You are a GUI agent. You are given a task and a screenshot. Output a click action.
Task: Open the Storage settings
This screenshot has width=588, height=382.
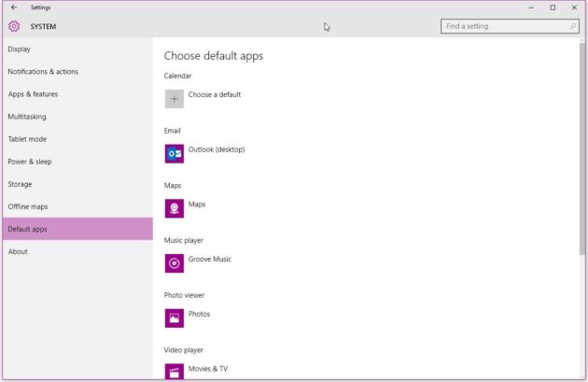click(77, 184)
